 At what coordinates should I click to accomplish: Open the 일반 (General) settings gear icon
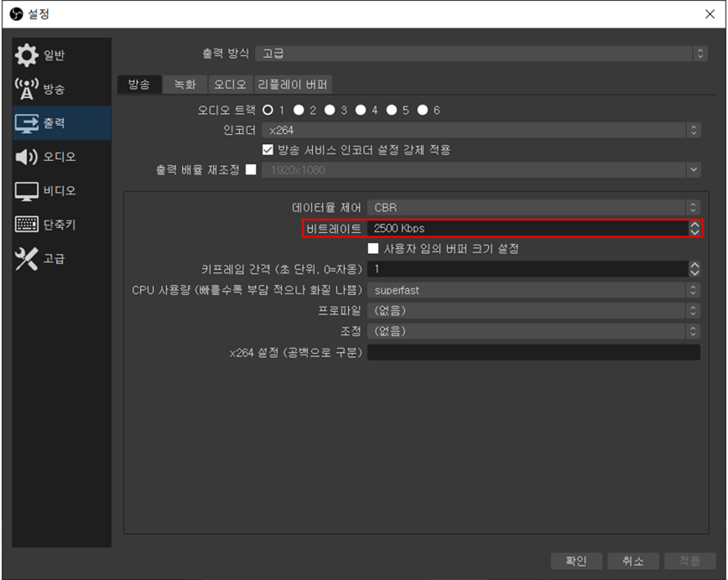(x=26, y=55)
